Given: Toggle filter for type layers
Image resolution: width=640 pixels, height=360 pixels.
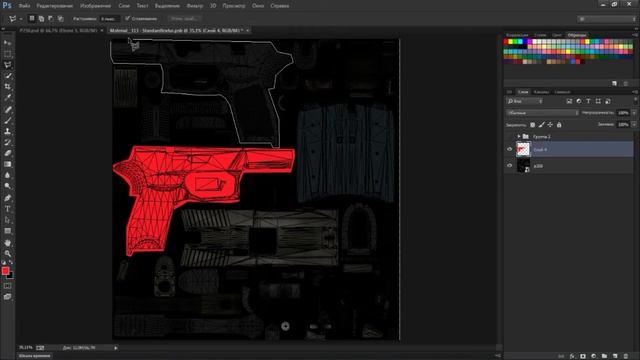Looking at the screenshot, I should (588, 101).
